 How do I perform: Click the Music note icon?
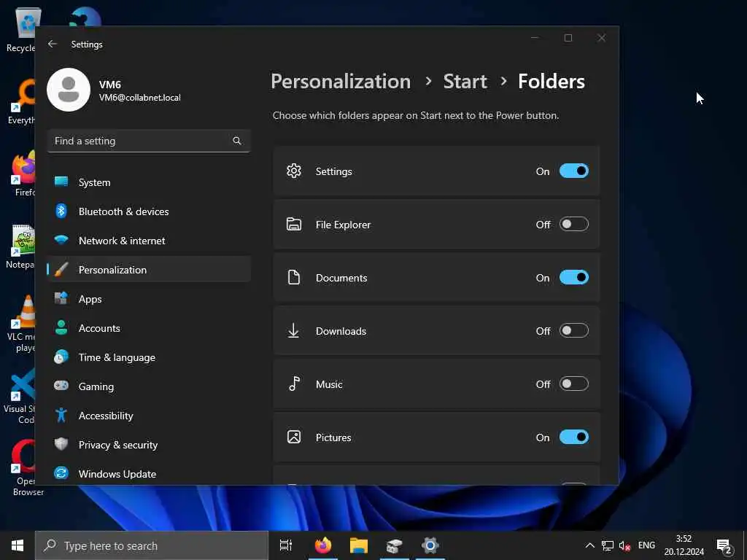[x=295, y=384]
